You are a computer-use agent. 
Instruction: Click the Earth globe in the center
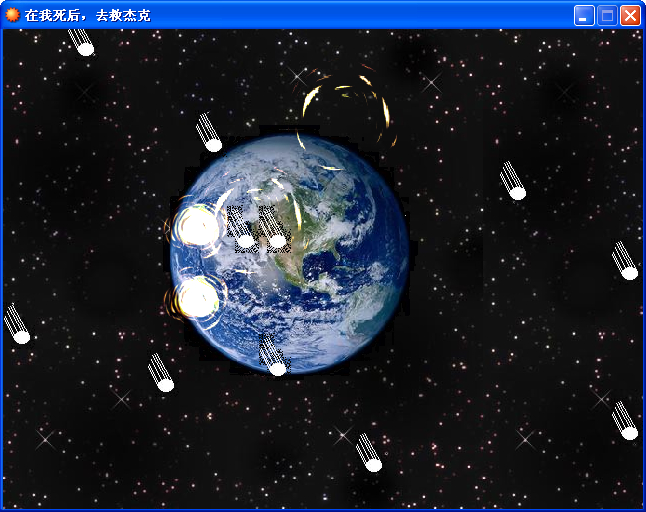pos(289,253)
